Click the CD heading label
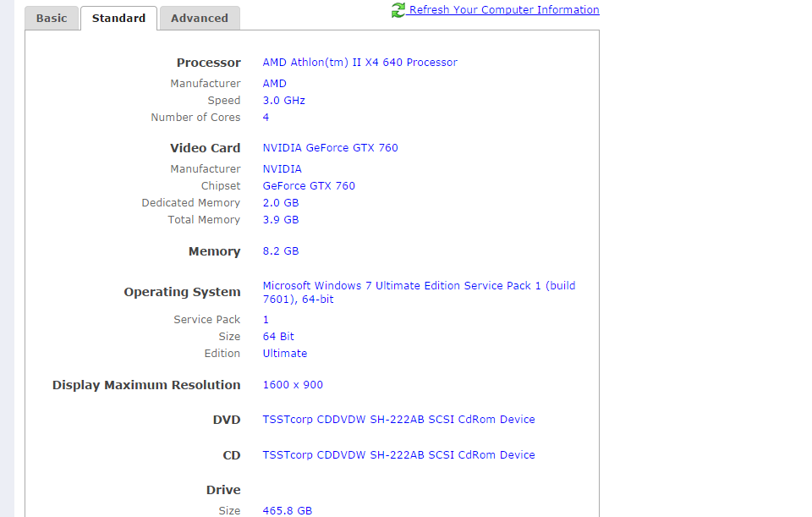Viewport: 812px width, 517px height. coord(232,455)
